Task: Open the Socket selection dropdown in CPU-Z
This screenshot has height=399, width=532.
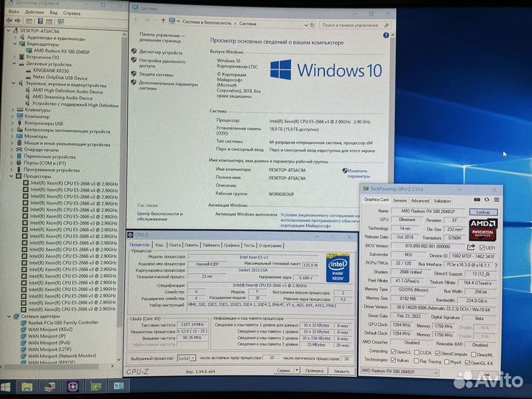Action: [x=187, y=358]
